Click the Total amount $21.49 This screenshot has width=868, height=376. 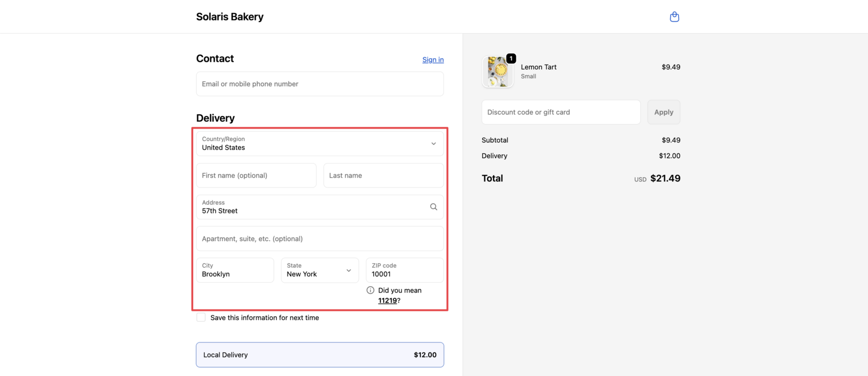pyautogui.click(x=665, y=178)
